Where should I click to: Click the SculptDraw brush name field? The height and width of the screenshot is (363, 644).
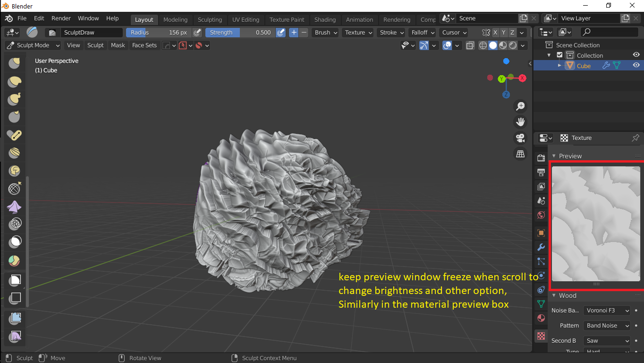coord(91,33)
